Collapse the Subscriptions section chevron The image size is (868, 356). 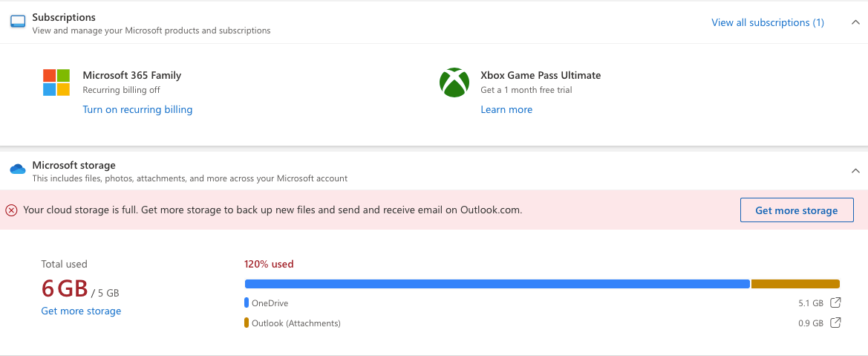[x=855, y=22]
